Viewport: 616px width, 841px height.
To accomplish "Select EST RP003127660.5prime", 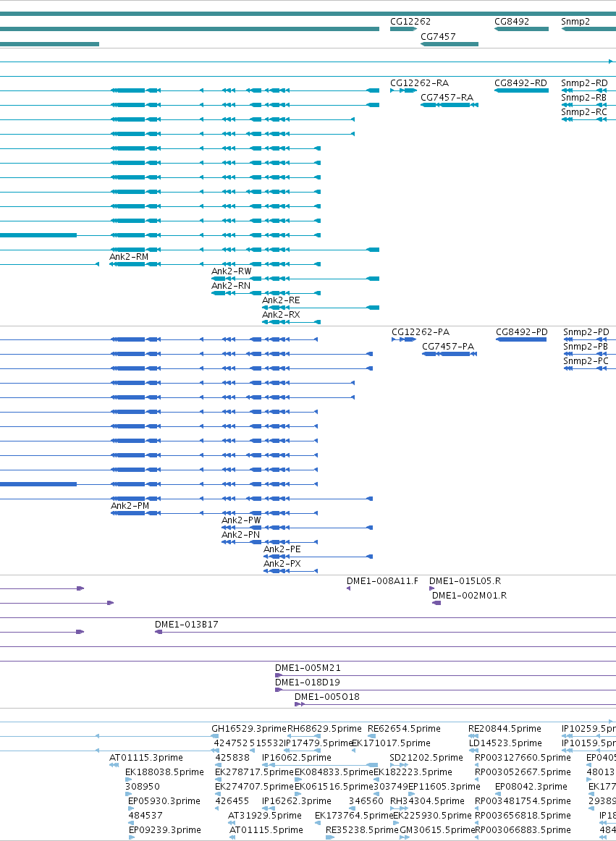I will (x=523, y=758).
